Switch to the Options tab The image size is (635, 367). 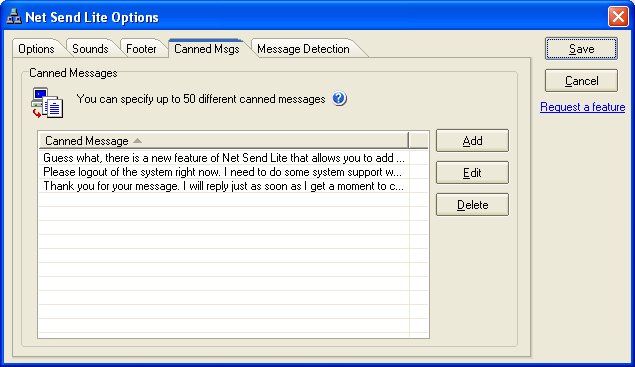point(36,49)
